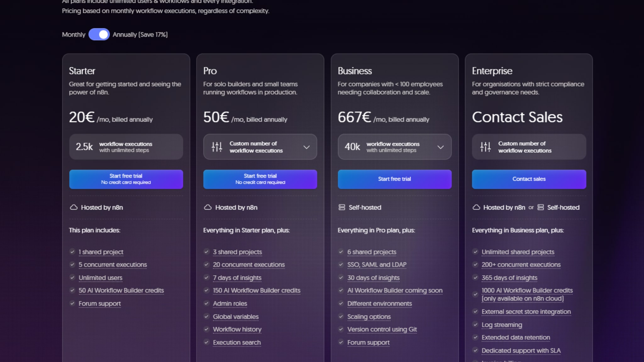Start free trial for Pro plan
The width and height of the screenshot is (644, 362).
click(x=260, y=179)
